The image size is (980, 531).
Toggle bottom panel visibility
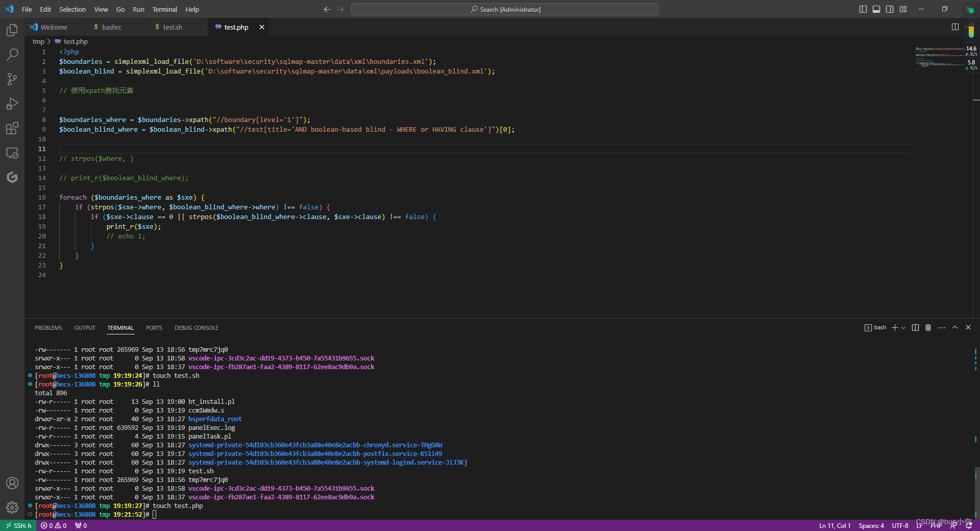876,9
